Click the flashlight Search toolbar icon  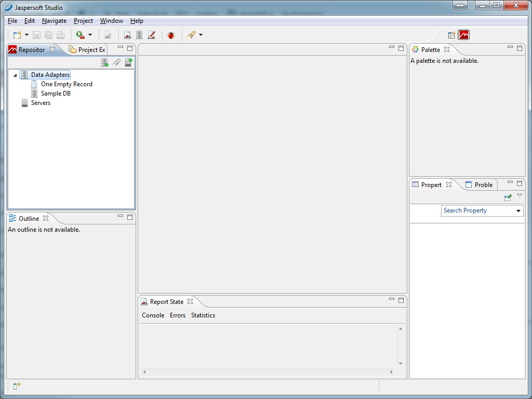[x=191, y=35]
